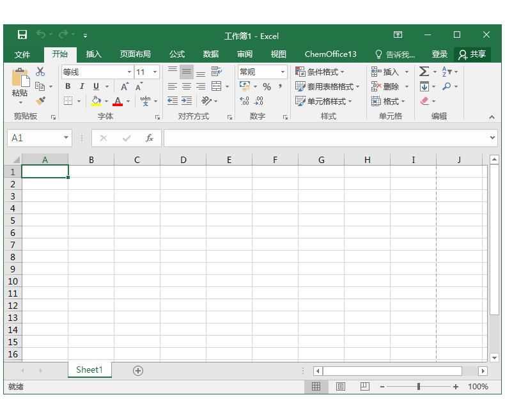Image resolution: width=505 pixels, height=420 pixels.
Task: Open the 文件 menu
Action: (22, 54)
